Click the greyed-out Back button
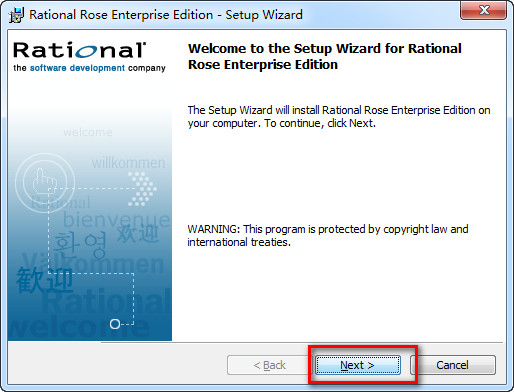Image resolution: width=514 pixels, height=392 pixels. [x=269, y=365]
